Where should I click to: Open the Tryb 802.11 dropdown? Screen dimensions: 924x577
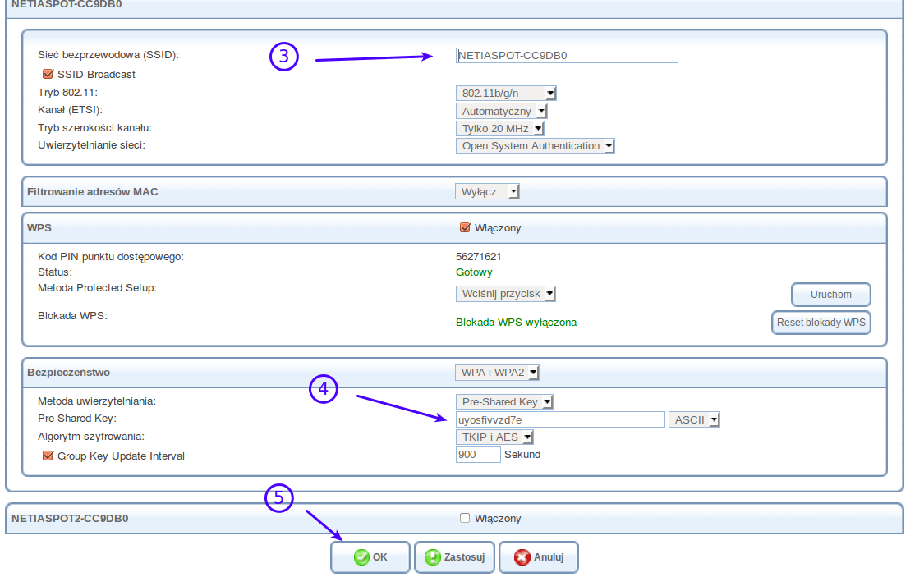pyautogui.click(x=506, y=93)
